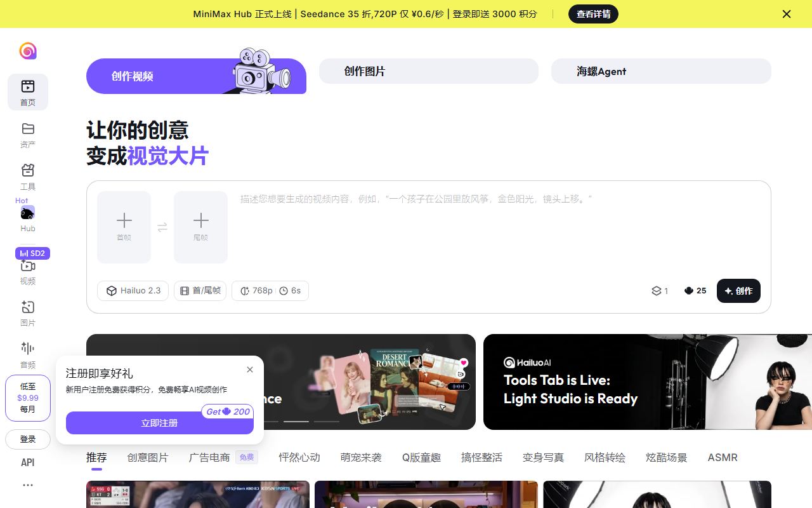Open the 低至 $9.99 每月 pricing offer
Viewport: 812px width, 508px height.
[28, 398]
